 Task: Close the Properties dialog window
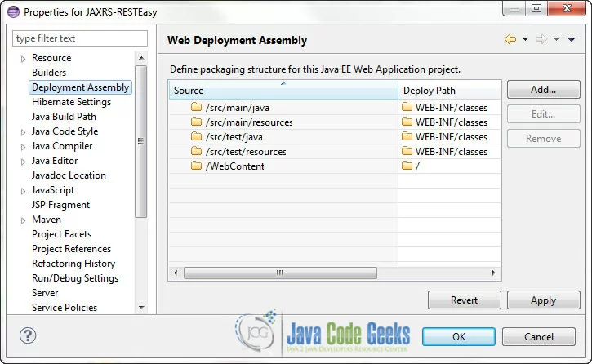[567, 8]
